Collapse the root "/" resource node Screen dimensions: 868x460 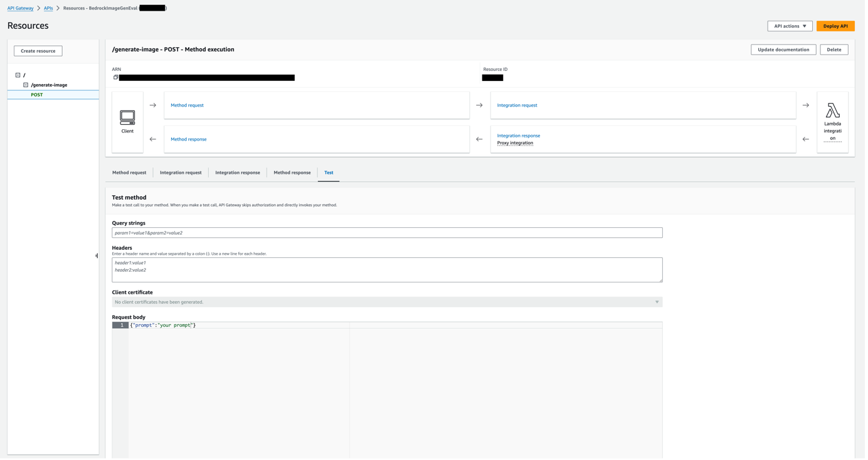(x=18, y=75)
